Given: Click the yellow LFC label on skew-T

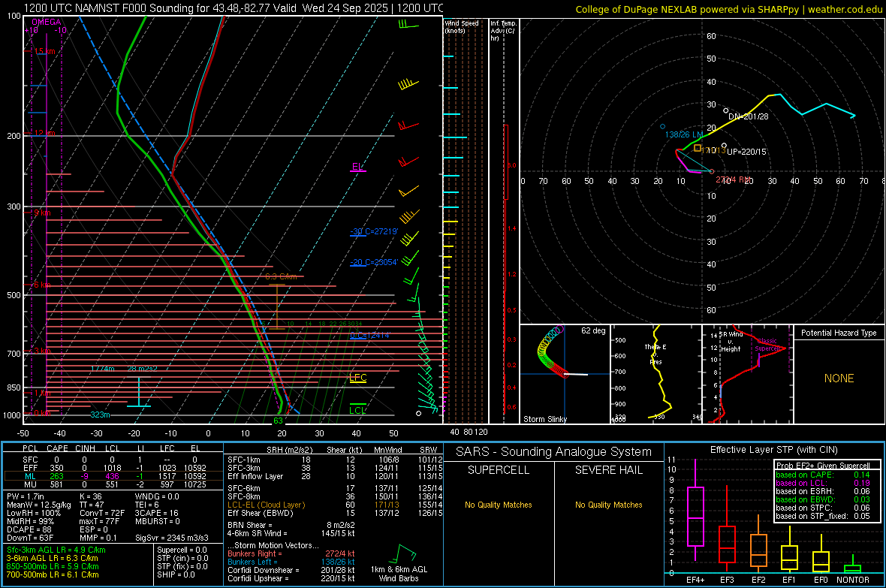Looking at the screenshot, I should [358, 378].
